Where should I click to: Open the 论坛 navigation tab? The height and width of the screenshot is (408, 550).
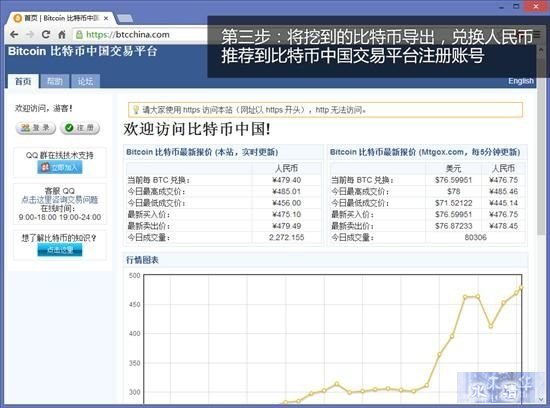tap(86, 81)
